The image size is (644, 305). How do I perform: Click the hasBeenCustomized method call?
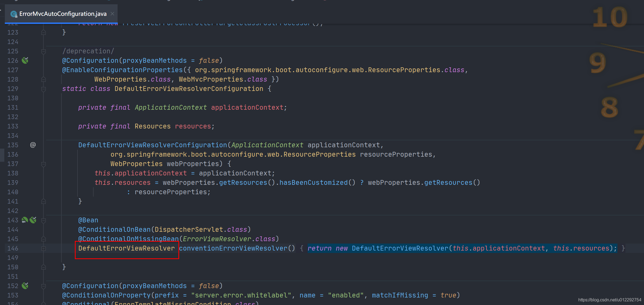click(313, 182)
